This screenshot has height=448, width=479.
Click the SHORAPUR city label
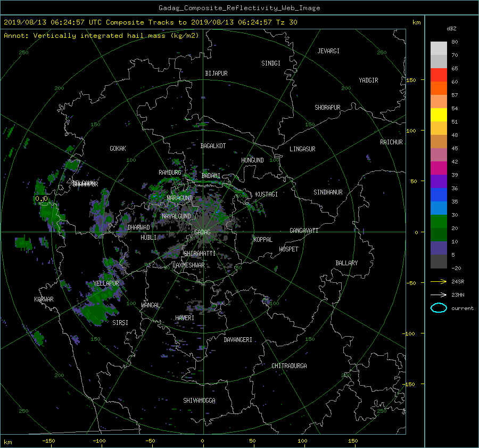(327, 108)
